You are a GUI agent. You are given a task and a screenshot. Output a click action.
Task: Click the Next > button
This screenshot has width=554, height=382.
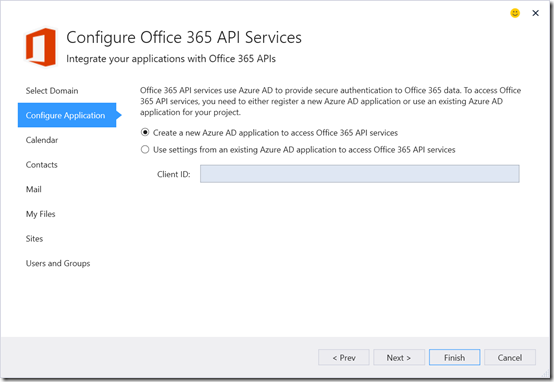399,358
